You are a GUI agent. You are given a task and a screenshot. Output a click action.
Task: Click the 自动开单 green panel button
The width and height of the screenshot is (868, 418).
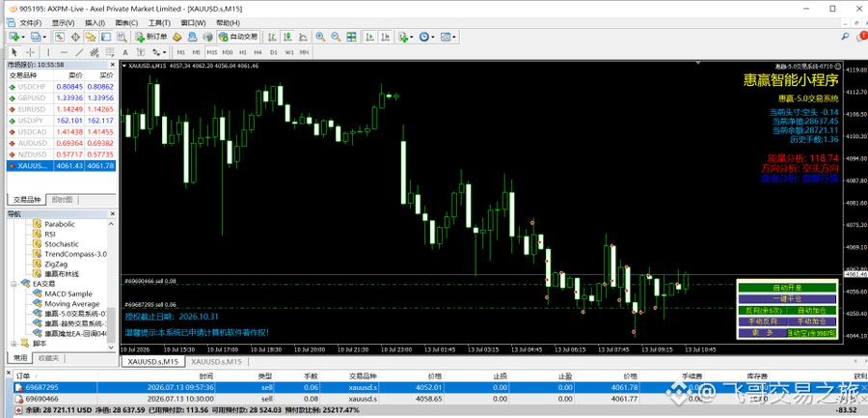(x=787, y=289)
